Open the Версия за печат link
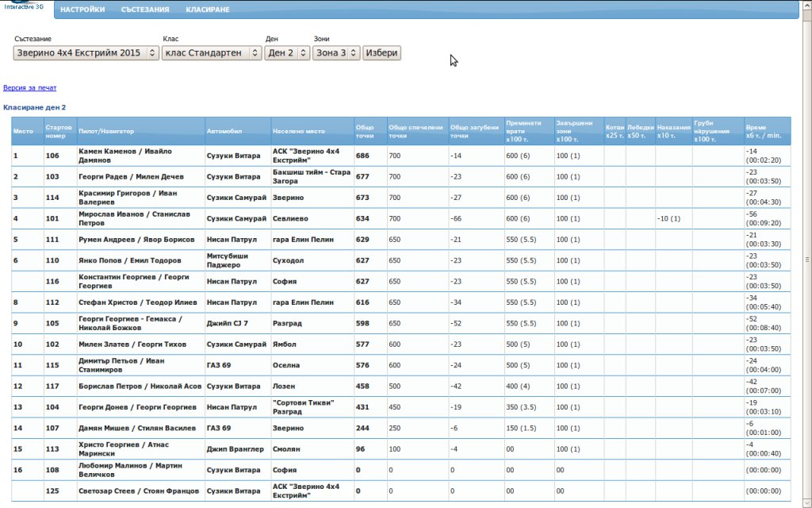This screenshot has height=508, width=812. click(x=30, y=88)
